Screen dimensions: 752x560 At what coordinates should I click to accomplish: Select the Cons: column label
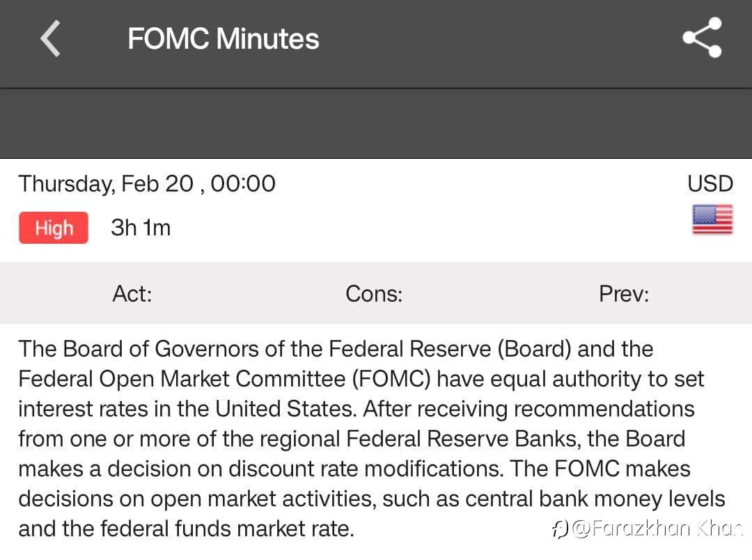tap(374, 294)
